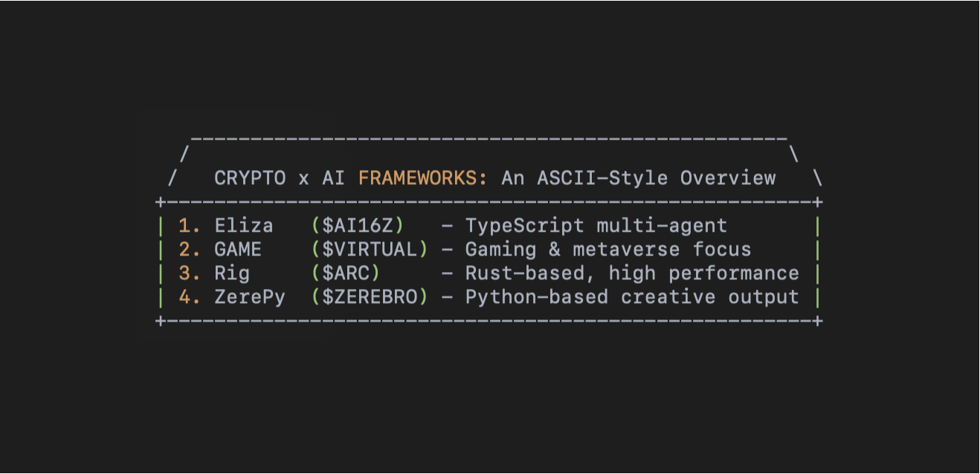Click the 'Eliza' framework name
Screen dimensions: 980x474
[244, 226]
